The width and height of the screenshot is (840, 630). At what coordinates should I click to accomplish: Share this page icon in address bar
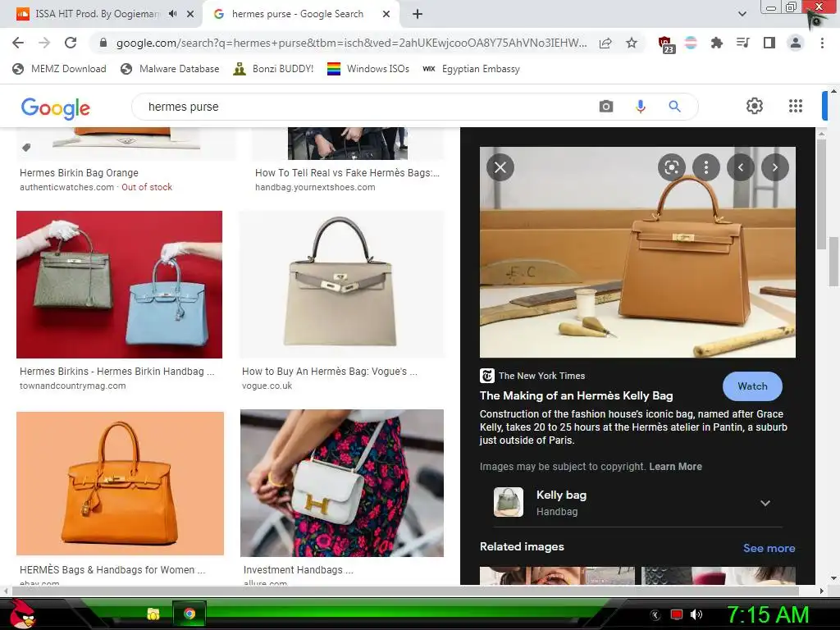(605, 43)
